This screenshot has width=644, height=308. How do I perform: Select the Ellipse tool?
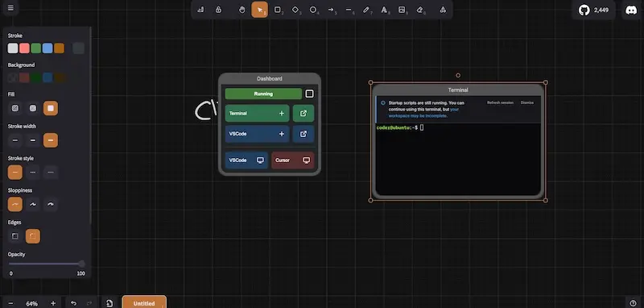(x=313, y=10)
